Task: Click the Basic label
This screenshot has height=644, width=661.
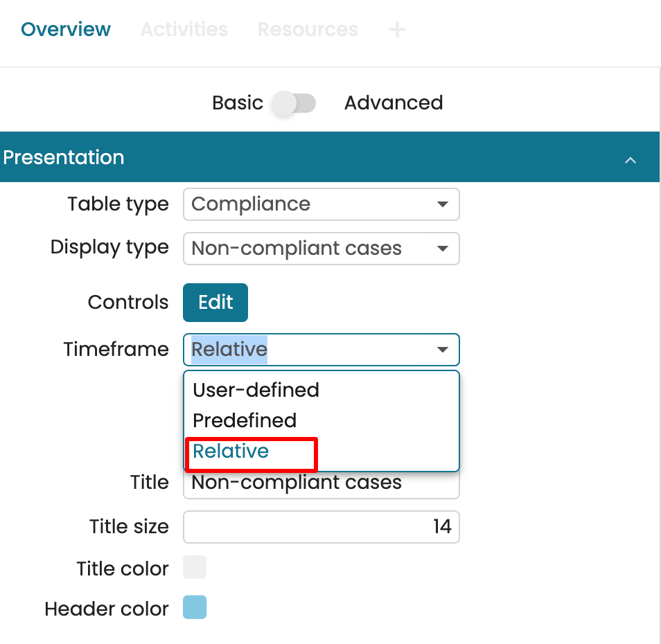Action: click(238, 103)
